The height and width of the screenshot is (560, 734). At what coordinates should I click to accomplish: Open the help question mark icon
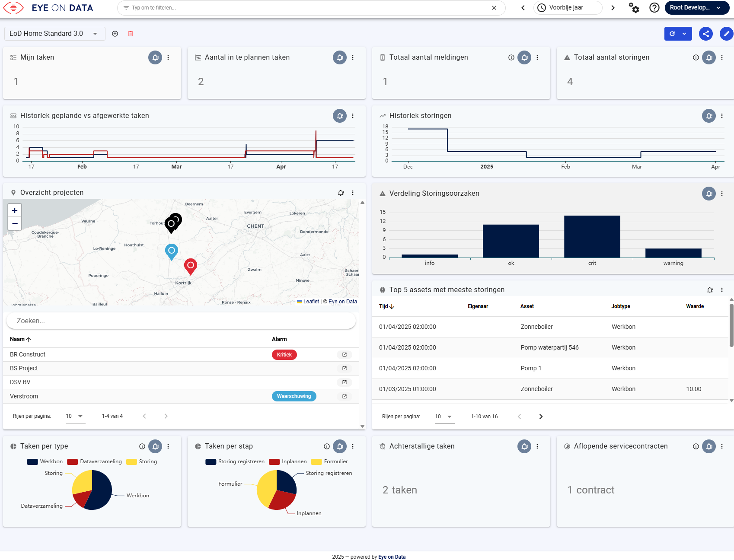point(654,8)
